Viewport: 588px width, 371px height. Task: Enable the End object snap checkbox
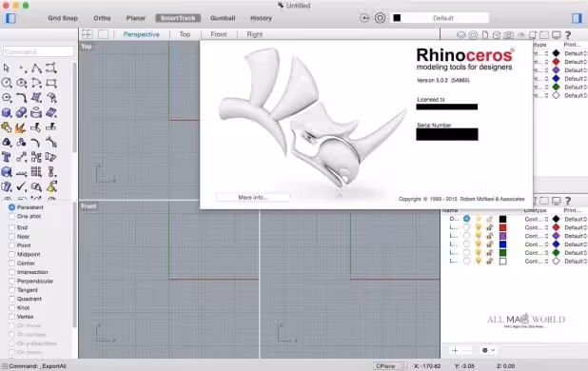click(x=12, y=227)
